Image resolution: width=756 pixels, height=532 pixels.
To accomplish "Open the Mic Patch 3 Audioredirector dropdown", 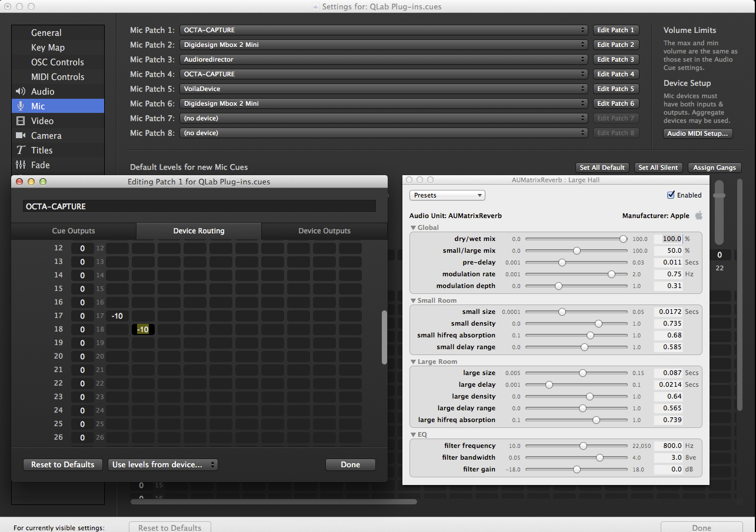I will pos(384,59).
